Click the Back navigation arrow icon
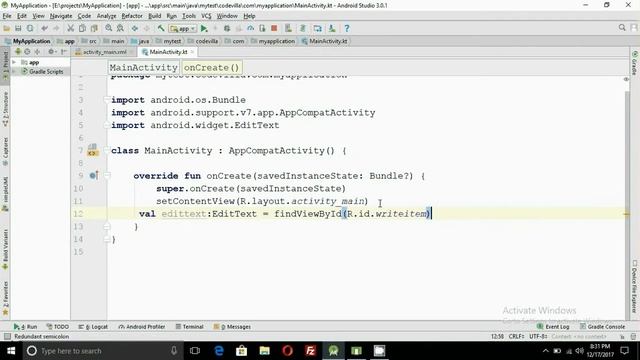This screenshot has width=640, height=360. (134, 29)
